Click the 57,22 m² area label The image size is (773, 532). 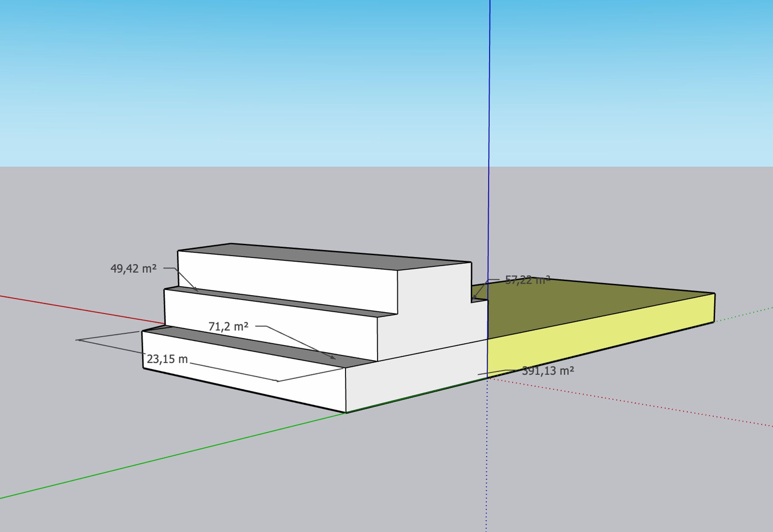pyautogui.click(x=528, y=280)
